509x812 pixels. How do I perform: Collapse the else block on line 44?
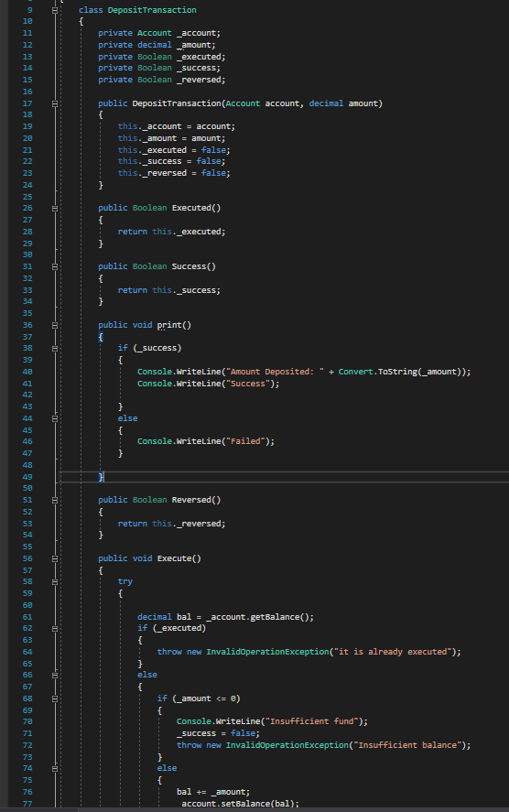coord(55,418)
